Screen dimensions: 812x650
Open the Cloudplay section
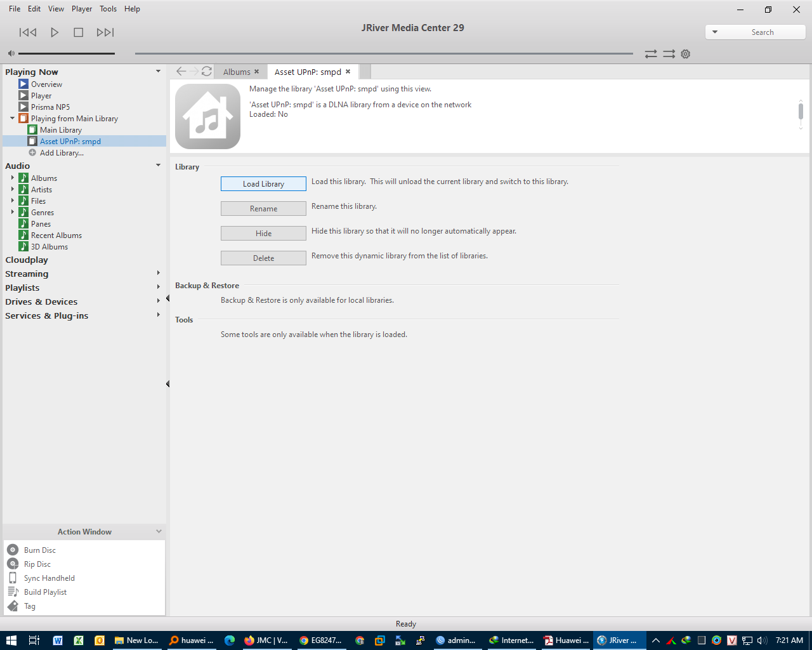point(27,260)
